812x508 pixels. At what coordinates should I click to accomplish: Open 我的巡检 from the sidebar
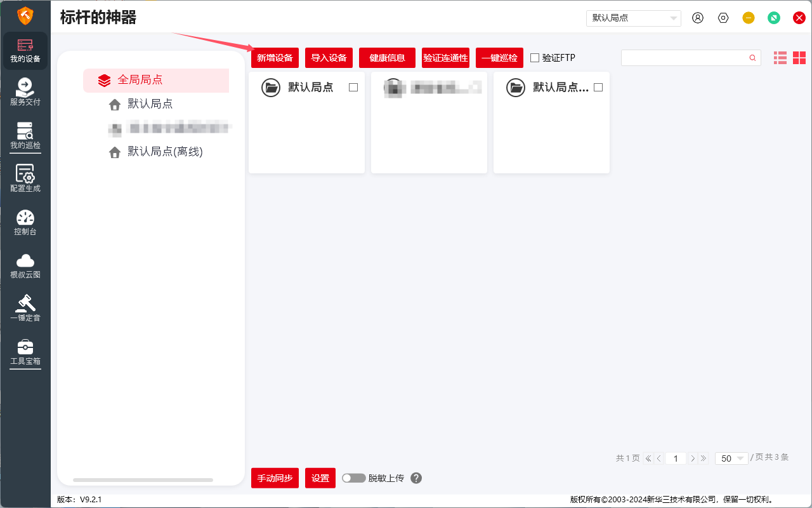(x=25, y=135)
